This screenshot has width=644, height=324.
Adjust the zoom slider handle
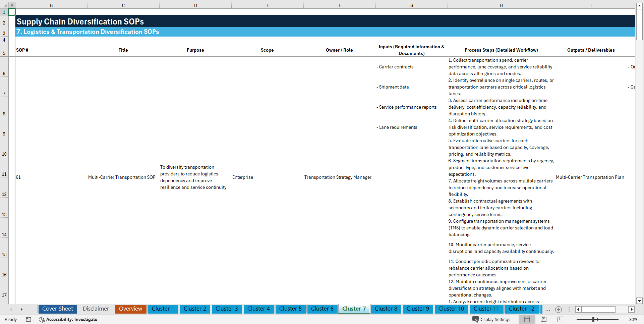coord(593,319)
